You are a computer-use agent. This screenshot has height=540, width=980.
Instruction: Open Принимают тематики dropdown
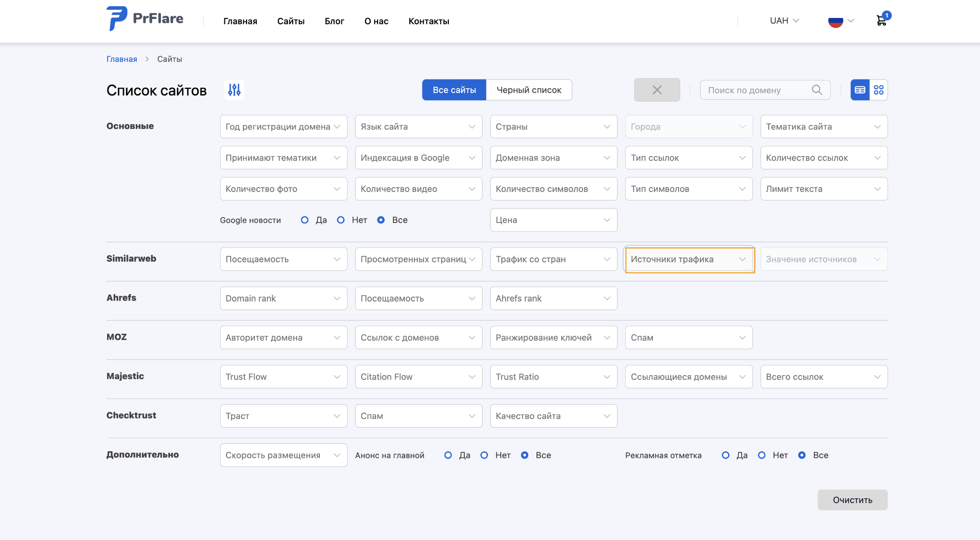284,158
